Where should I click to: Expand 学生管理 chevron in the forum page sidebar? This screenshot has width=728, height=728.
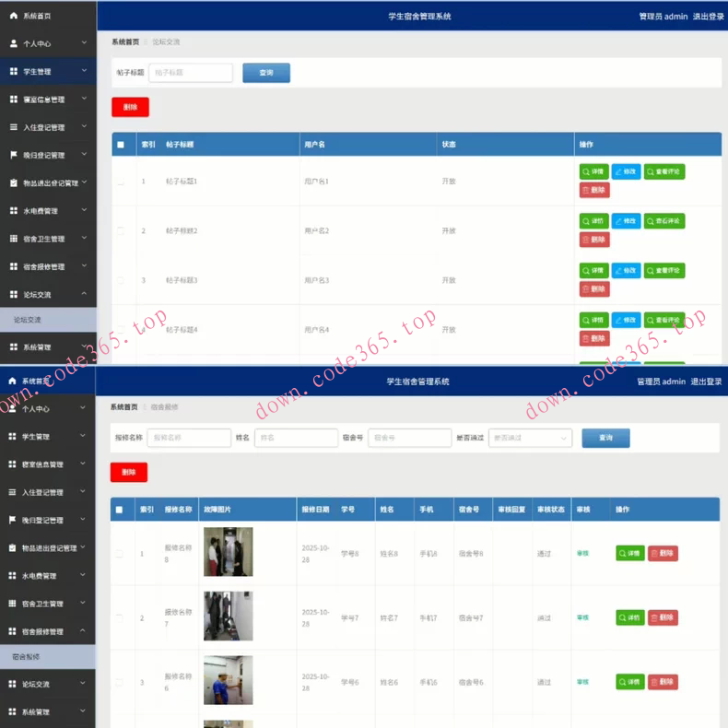tap(84, 71)
